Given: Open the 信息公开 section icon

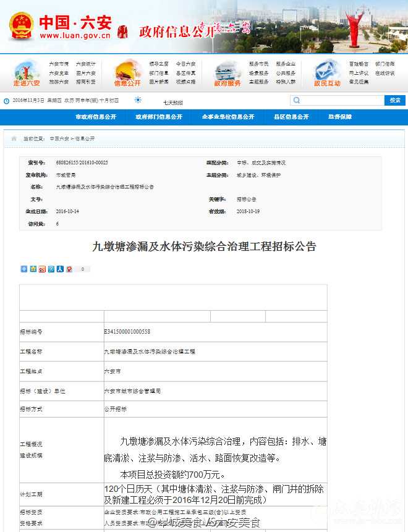Looking at the screenshot, I should click(x=127, y=72).
